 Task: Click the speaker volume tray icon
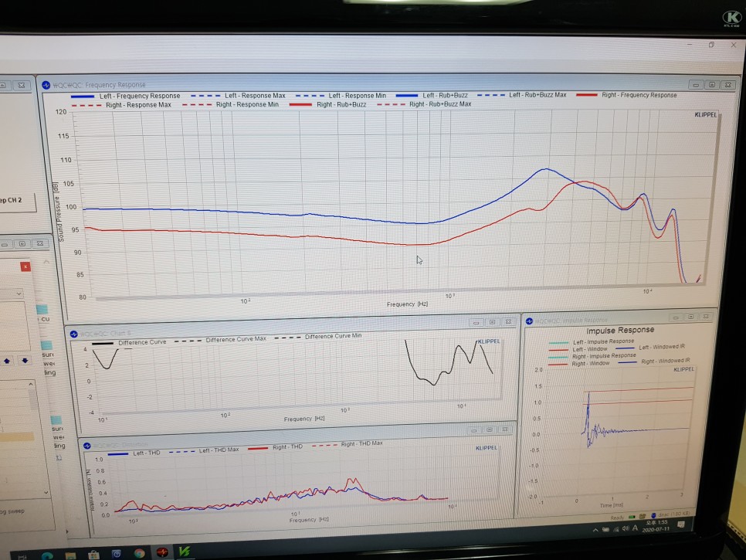(626, 528)
